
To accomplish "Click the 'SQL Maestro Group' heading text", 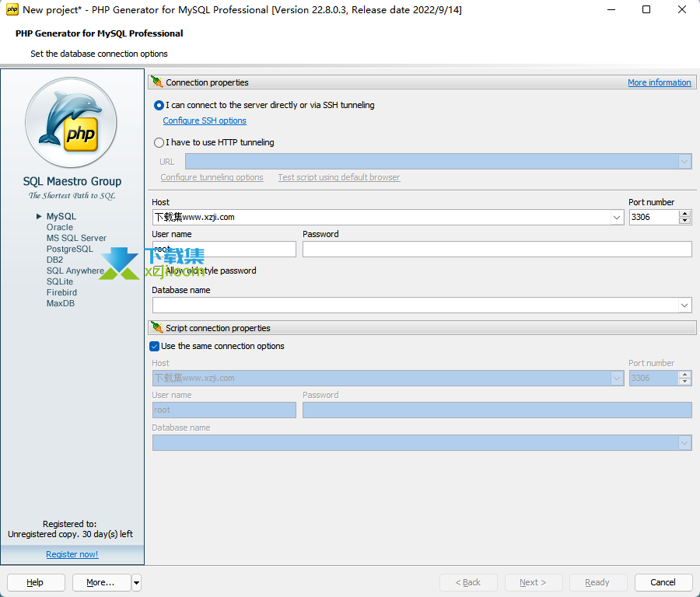I will click(72, 182).
